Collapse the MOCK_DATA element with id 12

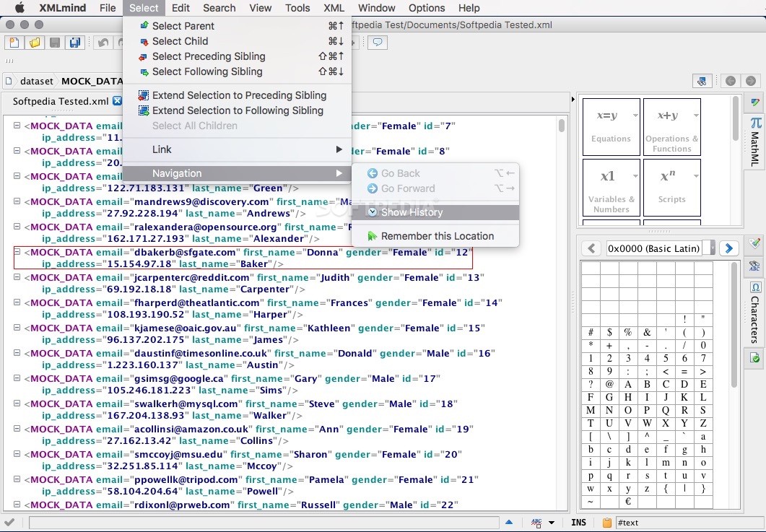point(17,252)
